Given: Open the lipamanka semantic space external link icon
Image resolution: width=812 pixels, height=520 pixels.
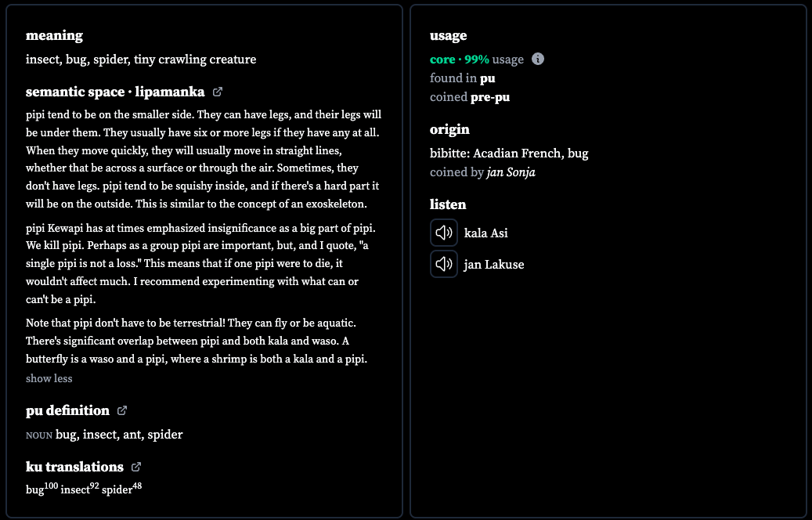Looking at the screenshot, I should point(218,92).
